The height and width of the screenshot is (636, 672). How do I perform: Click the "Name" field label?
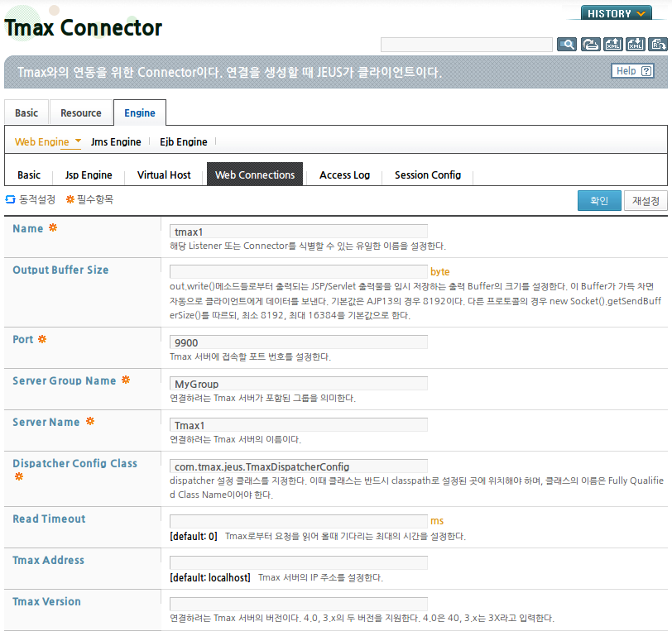pos(28,229)
